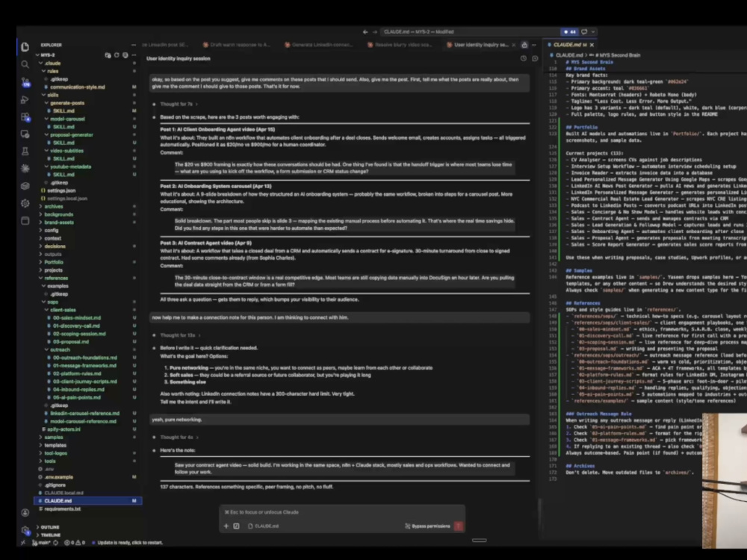747x560 pixels.
Task: Click the new chat icon next to session history
Action: [535, 58]
